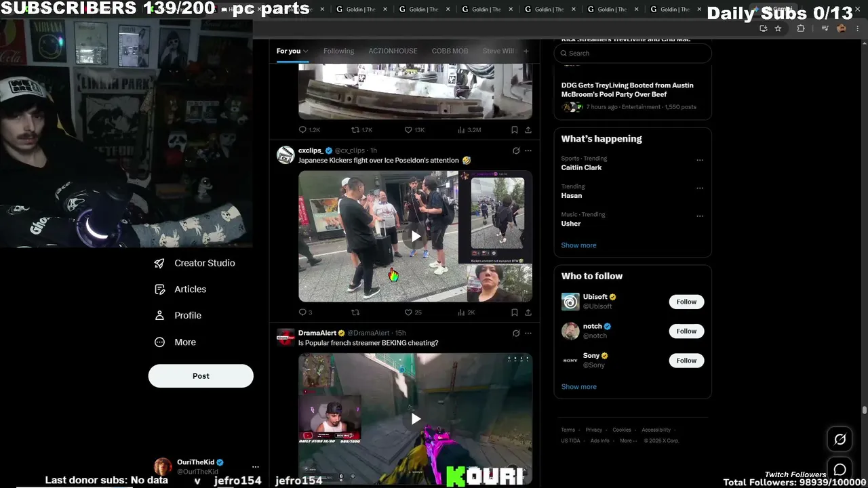Open options for the Caitlin Clark trend
Viewport: 868px width, 488px height.
click(700, 161)
